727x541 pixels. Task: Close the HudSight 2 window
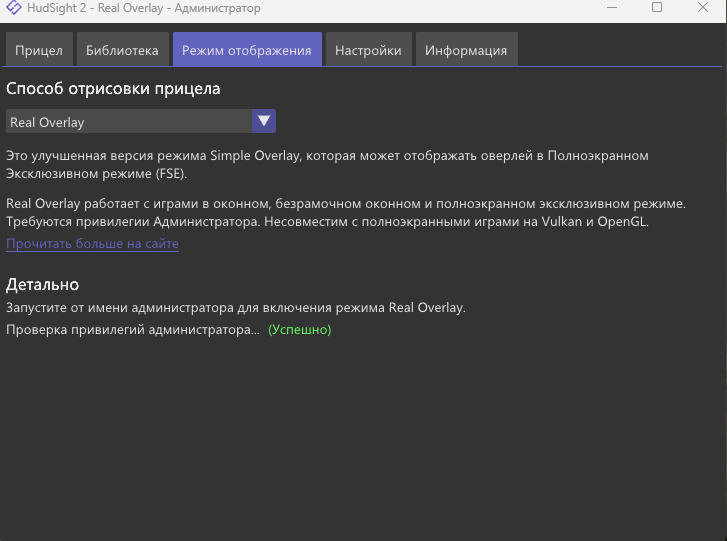tap(703, 7)
